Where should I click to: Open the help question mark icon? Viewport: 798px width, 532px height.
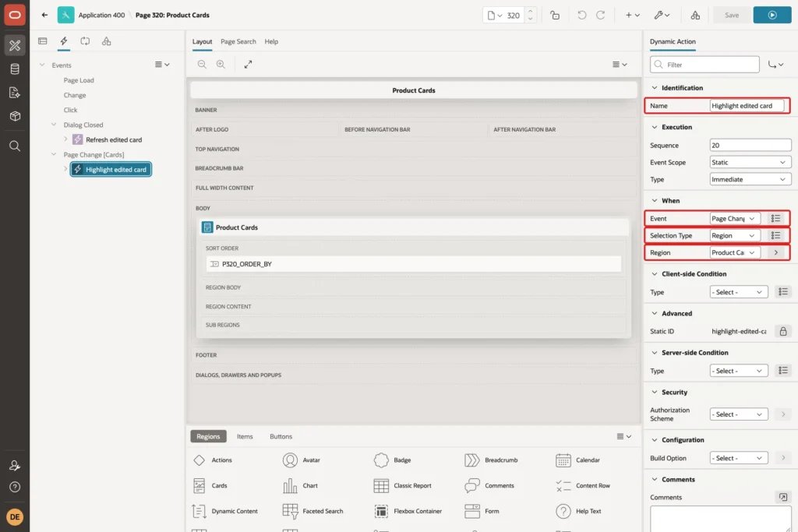click(x=15, y=487)
